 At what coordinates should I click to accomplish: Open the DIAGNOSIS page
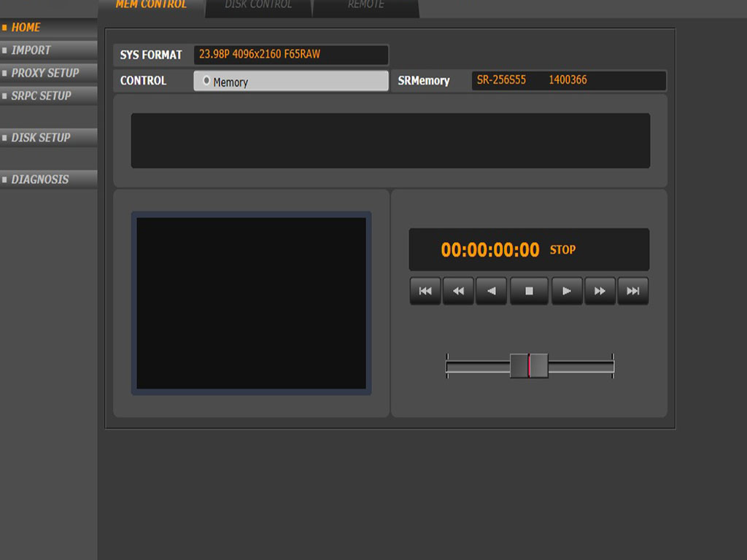[40, 179]
